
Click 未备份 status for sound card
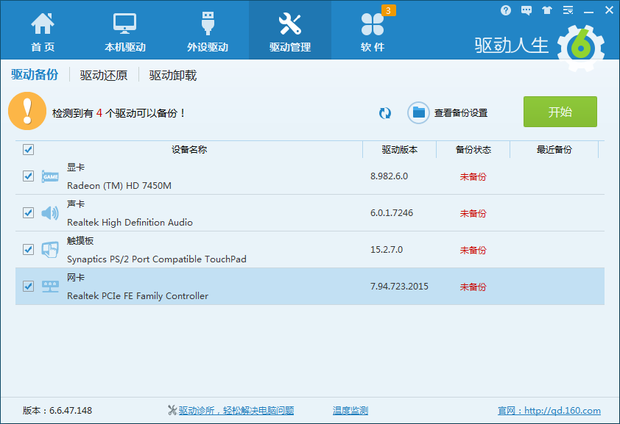click(473, 214)
